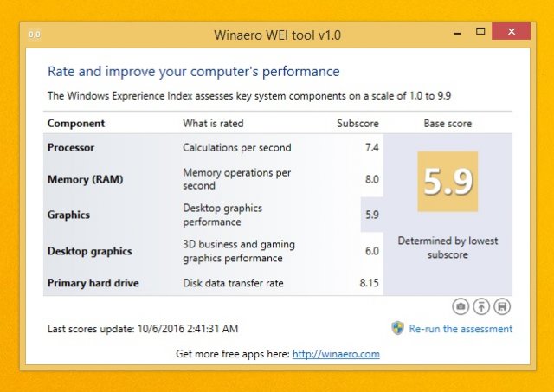Click 'Determined by lowest subscore' text
The image size is (554, 392).
448,247
